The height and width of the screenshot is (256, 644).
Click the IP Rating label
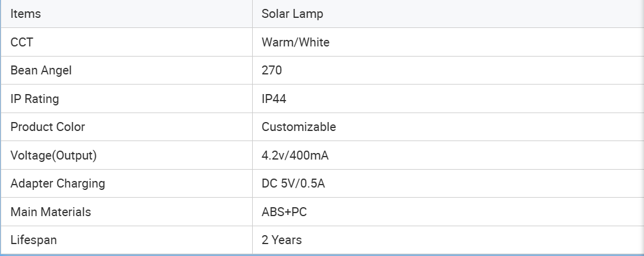click(35, 99)
